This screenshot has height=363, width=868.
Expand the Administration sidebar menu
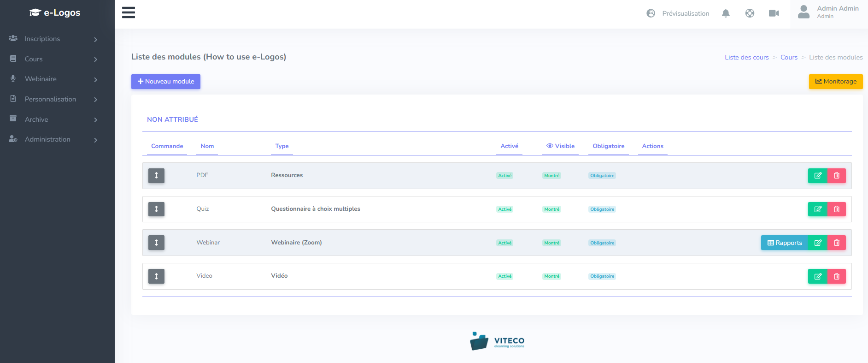pyautogui.click(x=53, y=140)
